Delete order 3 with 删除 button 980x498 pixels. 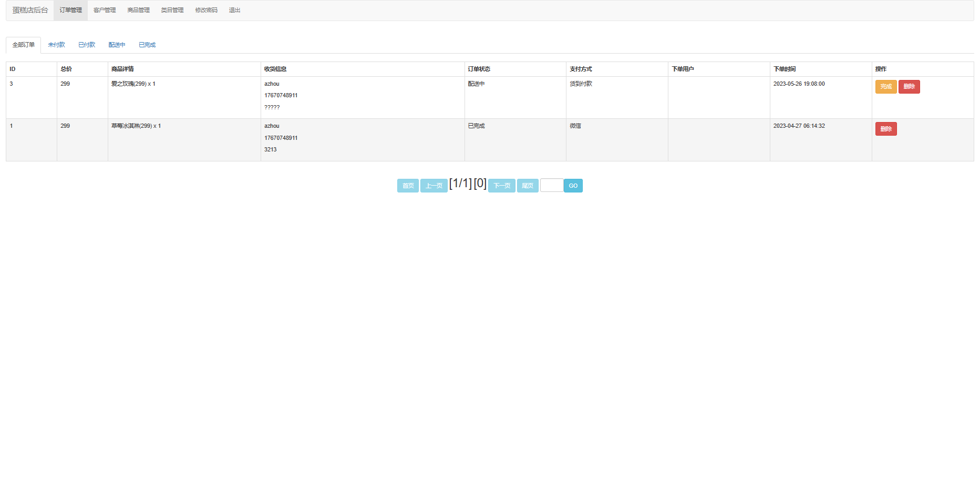[x=909, y=87]
